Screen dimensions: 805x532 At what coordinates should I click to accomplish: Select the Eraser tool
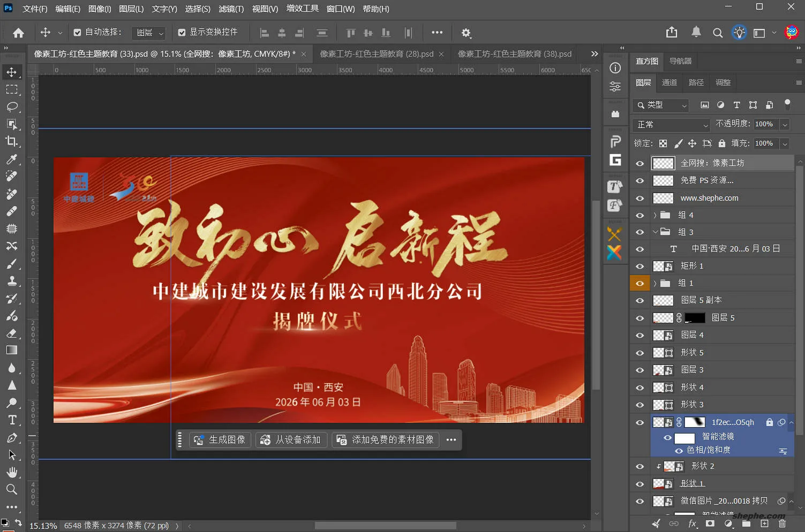click(12, 333)
